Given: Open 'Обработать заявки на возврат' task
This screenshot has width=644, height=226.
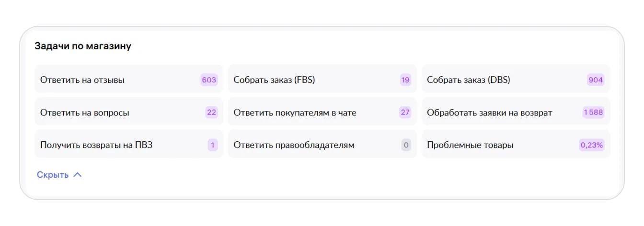Looking at the screenshot, I should [x=490, y=113].
